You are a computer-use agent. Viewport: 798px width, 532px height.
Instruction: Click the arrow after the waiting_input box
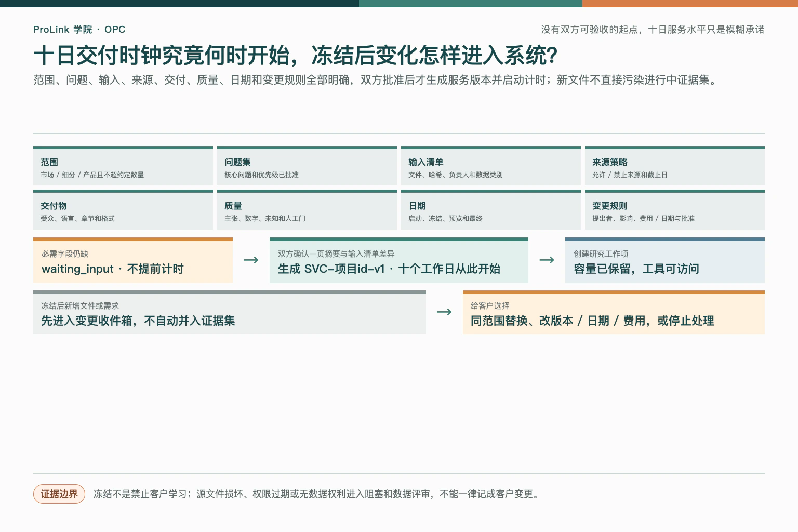tap(251, 260)
